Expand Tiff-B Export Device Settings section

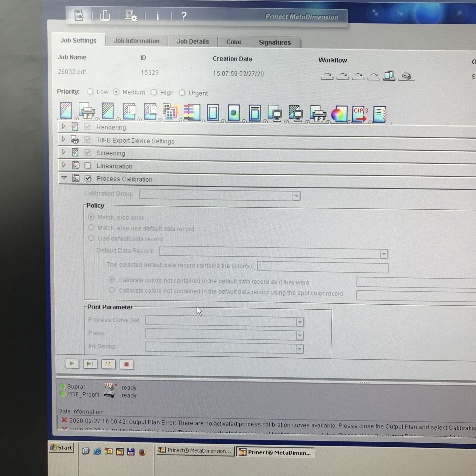[63, 139]
